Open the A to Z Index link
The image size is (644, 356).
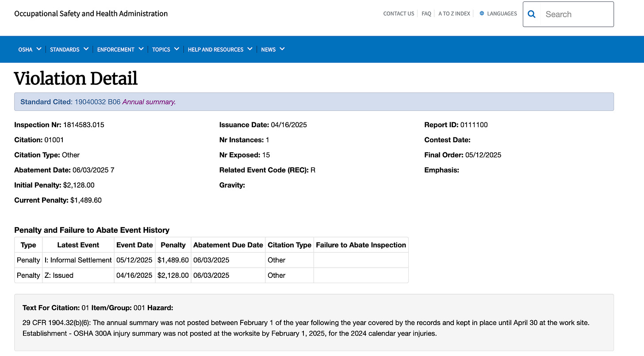point(454,14)
